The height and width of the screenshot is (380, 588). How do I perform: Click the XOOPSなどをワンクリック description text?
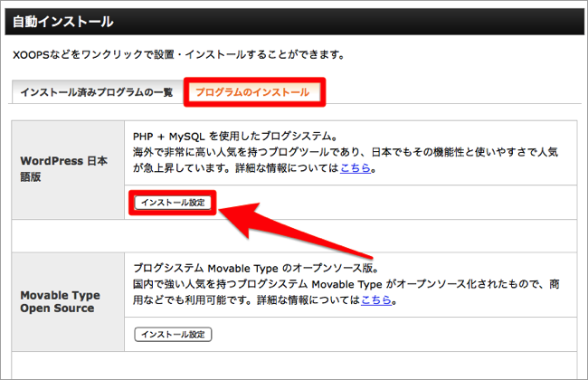(178, 55)
